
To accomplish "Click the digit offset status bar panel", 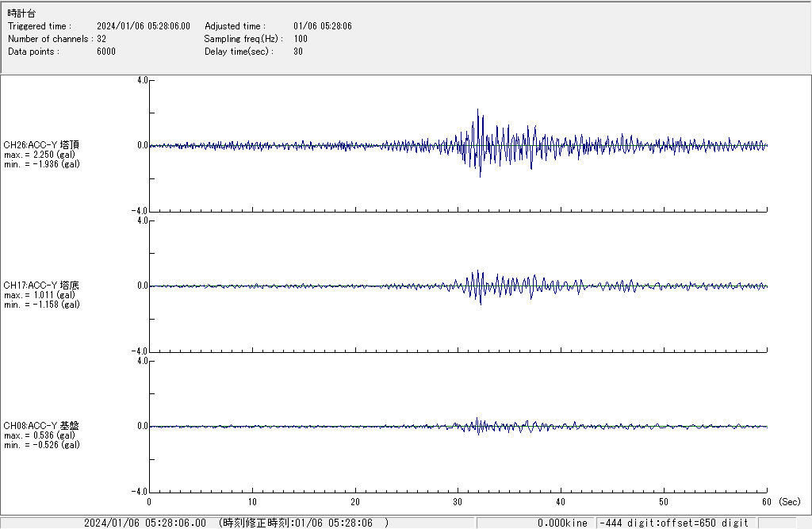I will (x=674, y=523).
